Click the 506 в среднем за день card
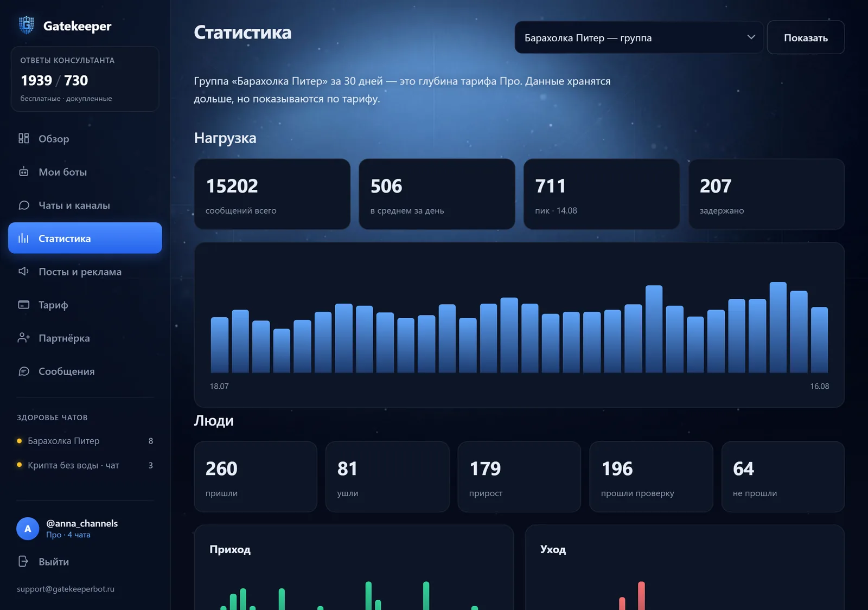Viewport: 868px width, 610px height. click(x=437, y=194)
